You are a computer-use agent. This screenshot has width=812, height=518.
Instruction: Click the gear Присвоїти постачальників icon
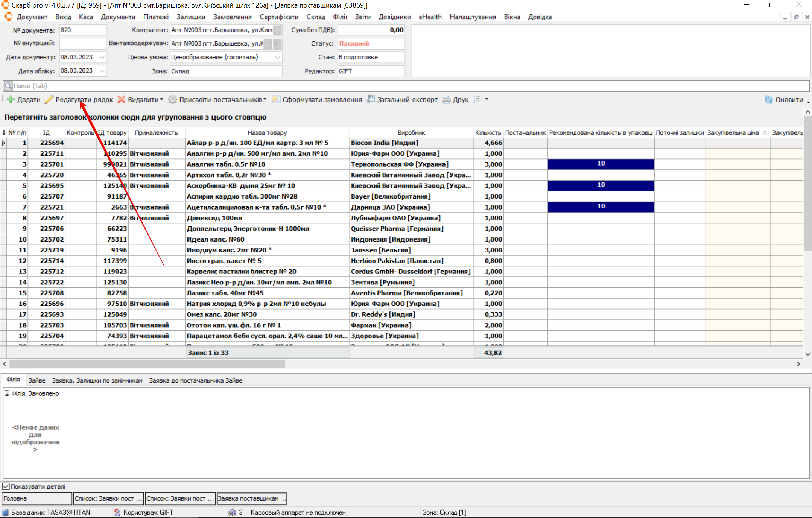click(x=172, y=100)
